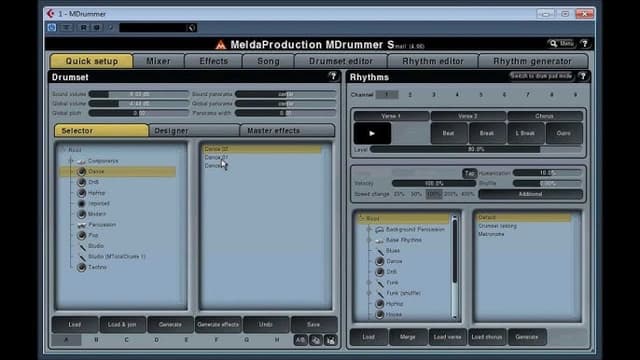Click the Modern drumset category icon

pos(82,214)
